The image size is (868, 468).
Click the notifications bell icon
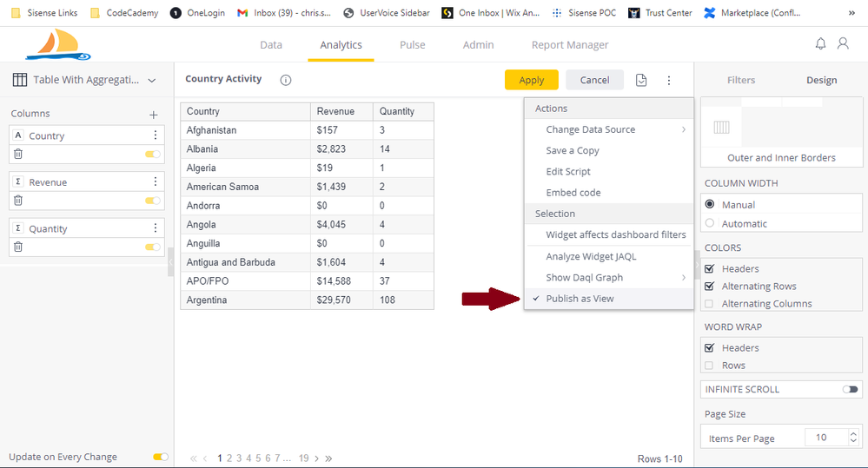(x=820, y=43)
